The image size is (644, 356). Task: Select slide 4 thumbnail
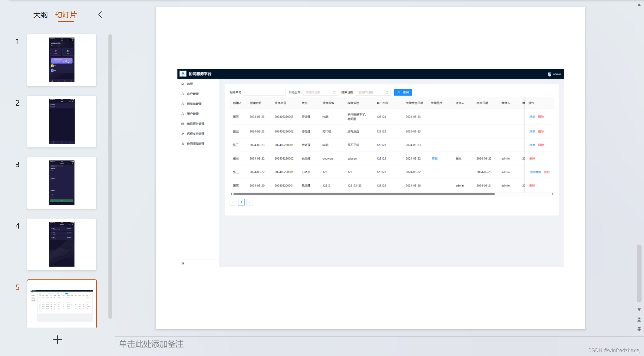coord(62,244)
